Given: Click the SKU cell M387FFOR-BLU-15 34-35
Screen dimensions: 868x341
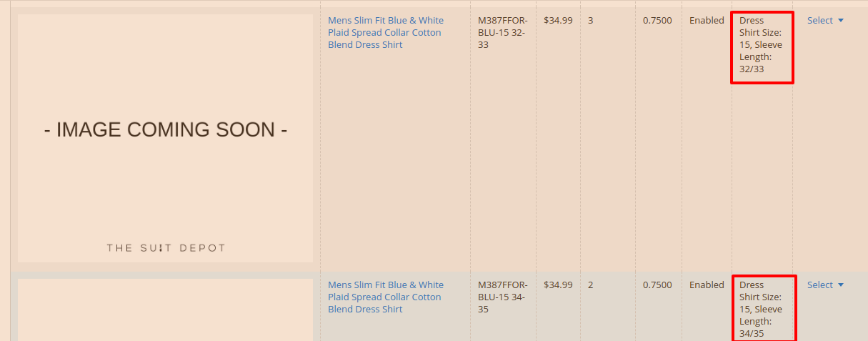Looking at the screenshot, I should tap(502, 297).
